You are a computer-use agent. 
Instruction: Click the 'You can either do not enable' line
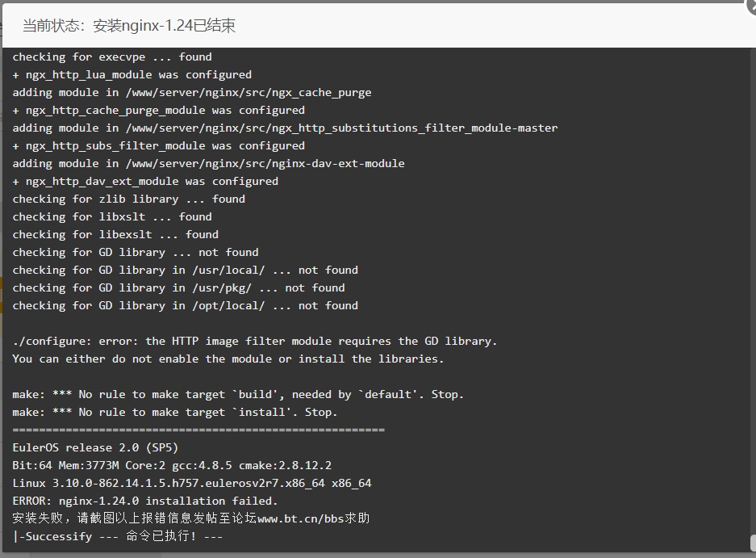pos(228,359)
